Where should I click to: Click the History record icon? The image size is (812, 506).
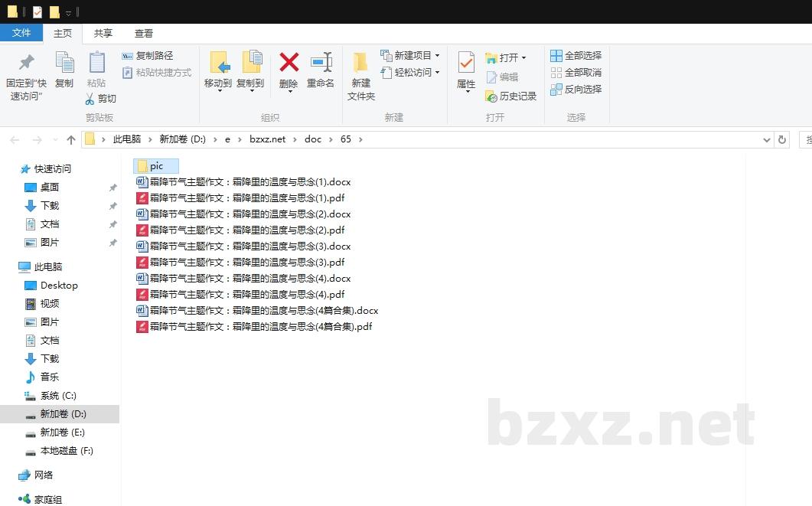pyautogui.click(x=492, y=96)
